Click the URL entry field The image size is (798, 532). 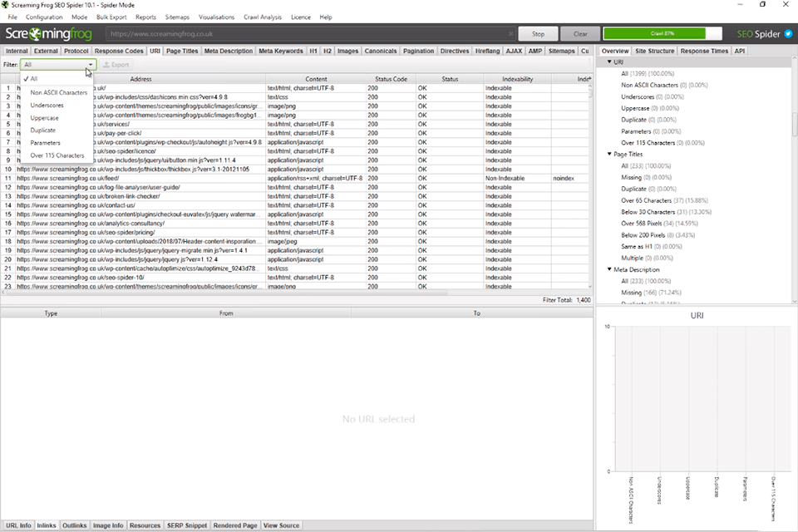[308, 34]
